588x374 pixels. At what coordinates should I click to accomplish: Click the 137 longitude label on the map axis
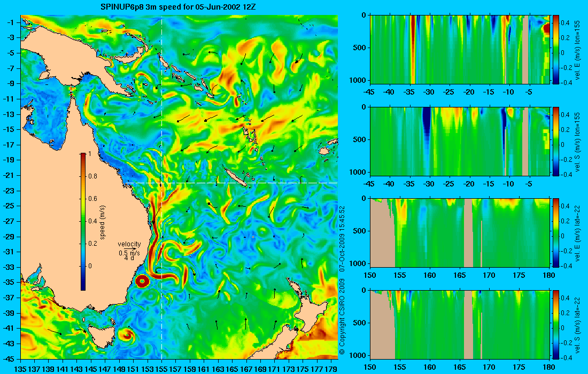click(x=35, y=369)
